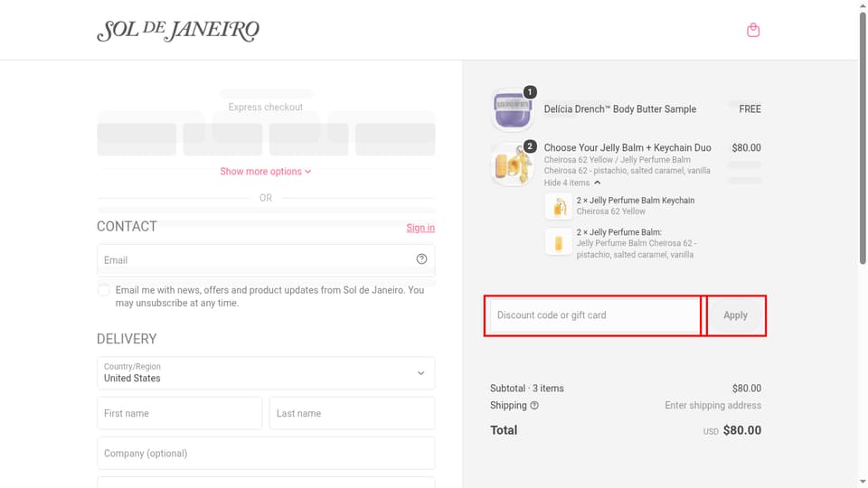868x488 pixels.
Task: Click the Discount code or gift card field
Action: coord(595,315)
